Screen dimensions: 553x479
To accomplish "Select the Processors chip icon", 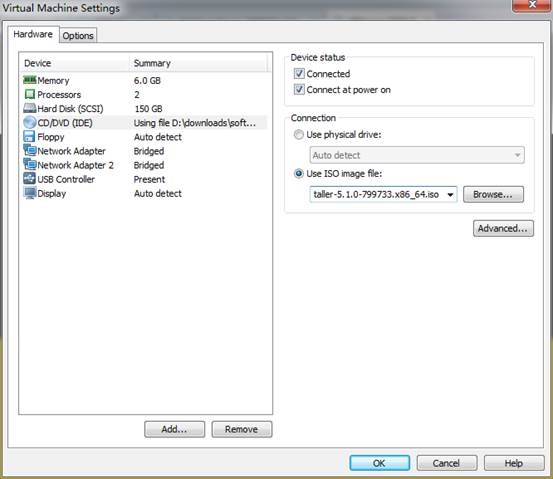I will [x=30, y=94].
